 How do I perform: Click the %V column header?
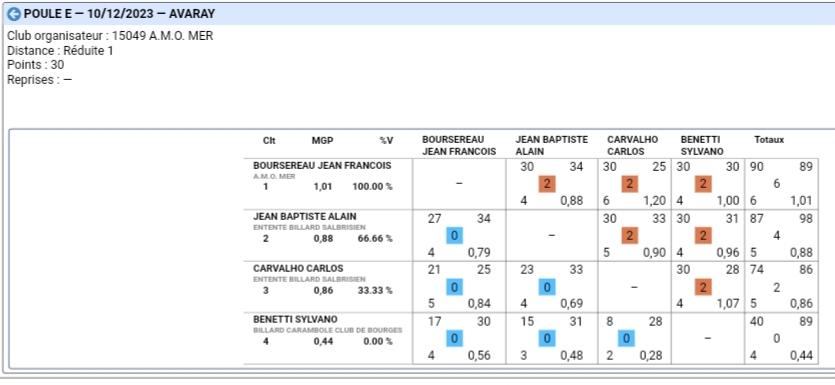click(x=386, y=141)
